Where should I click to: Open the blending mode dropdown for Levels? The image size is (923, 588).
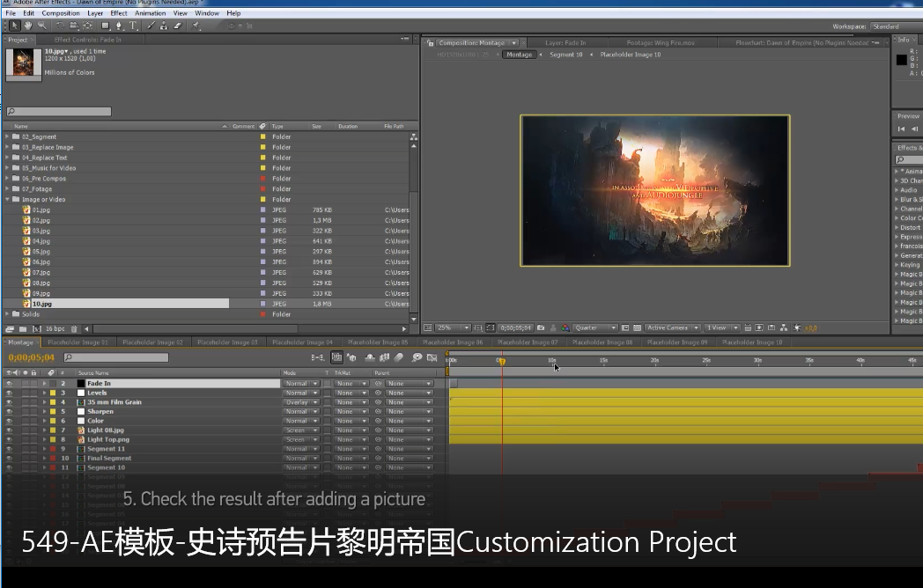301,393
